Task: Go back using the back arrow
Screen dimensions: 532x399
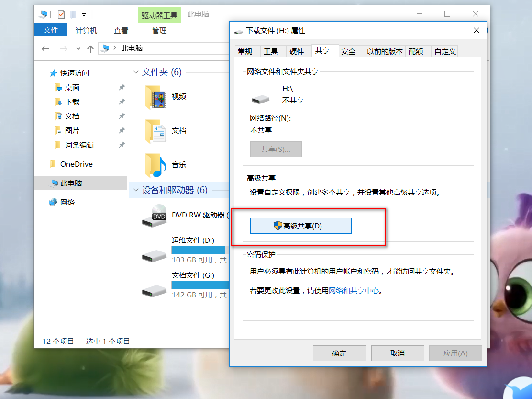Action: (45, 49)
